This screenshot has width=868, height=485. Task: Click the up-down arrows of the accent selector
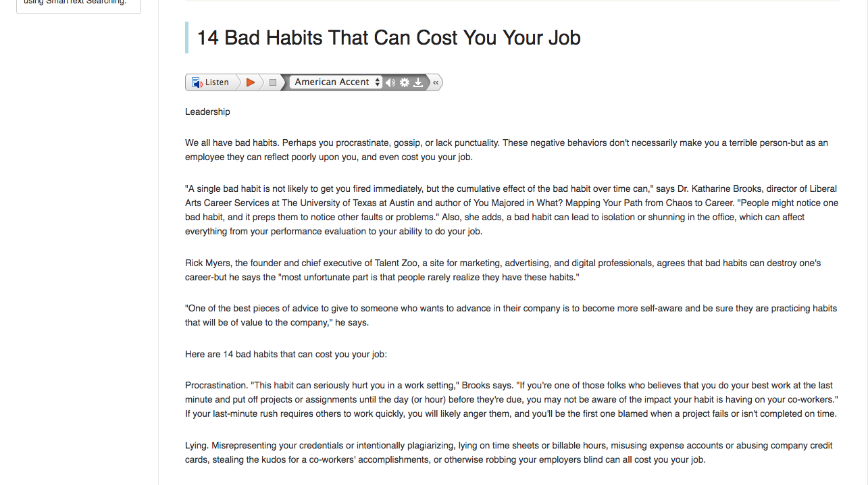coord(378,82)
